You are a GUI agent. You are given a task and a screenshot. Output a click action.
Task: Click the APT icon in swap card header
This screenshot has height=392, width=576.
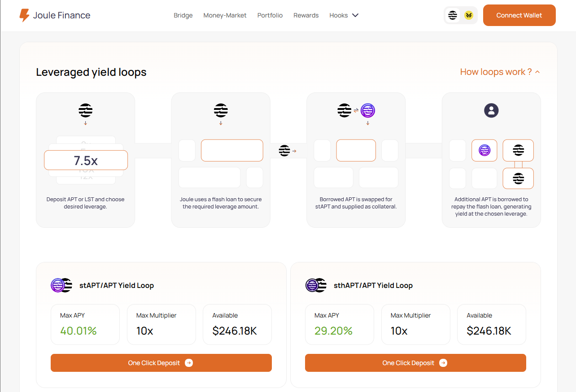click(x=345, y=110)
